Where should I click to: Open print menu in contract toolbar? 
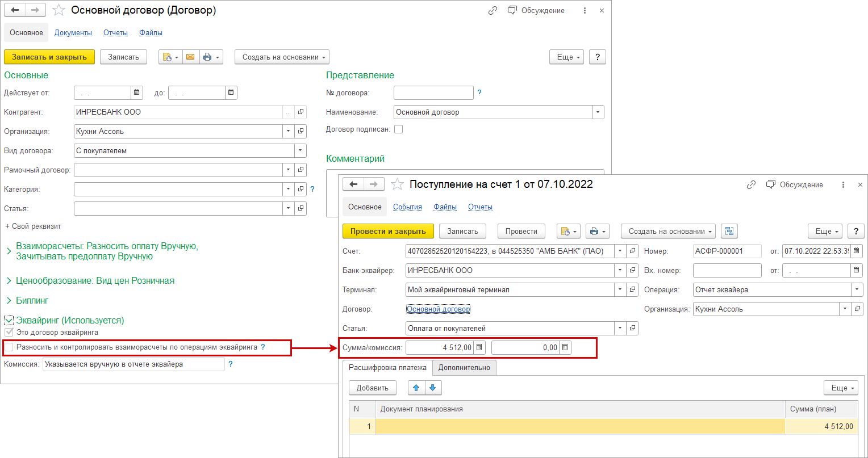pyautogui.click(x=211, y=57)
